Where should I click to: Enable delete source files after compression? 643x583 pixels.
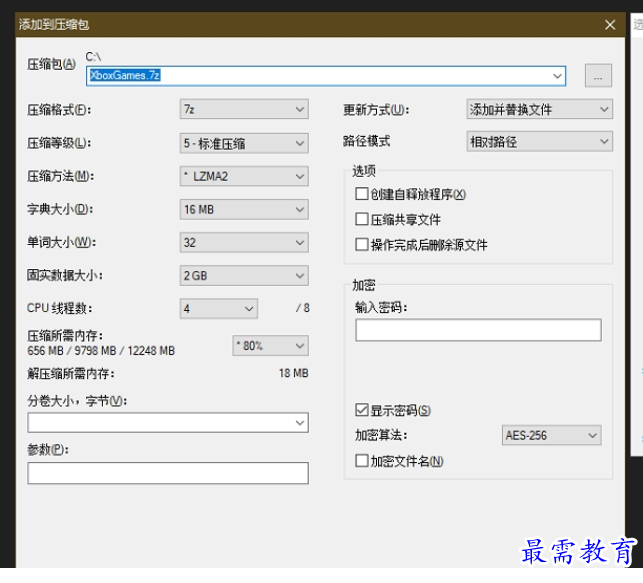tap(362, 244)
